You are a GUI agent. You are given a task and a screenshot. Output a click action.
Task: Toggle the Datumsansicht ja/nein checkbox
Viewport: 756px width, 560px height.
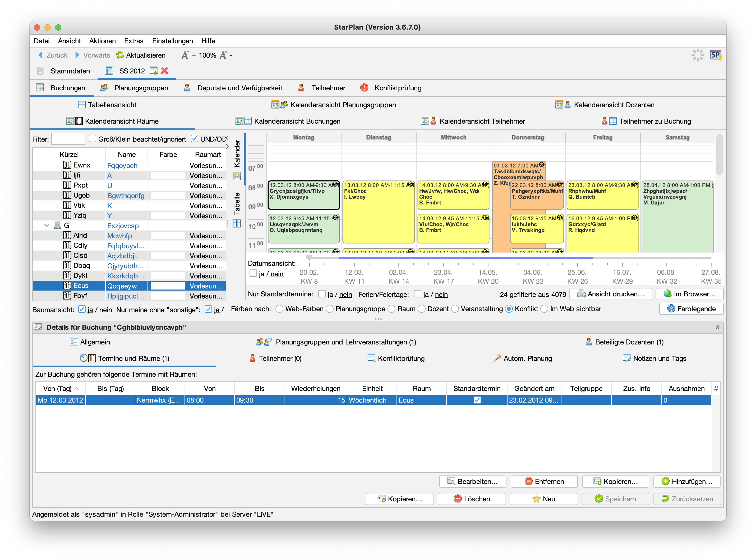[x=253, y=274]
